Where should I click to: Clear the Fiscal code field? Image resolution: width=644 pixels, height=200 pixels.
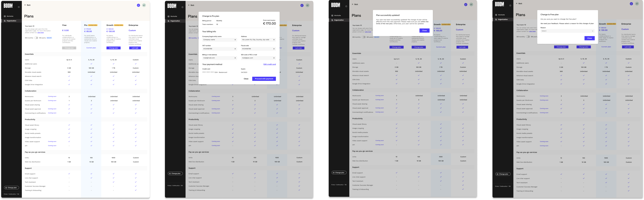point(274,49)
